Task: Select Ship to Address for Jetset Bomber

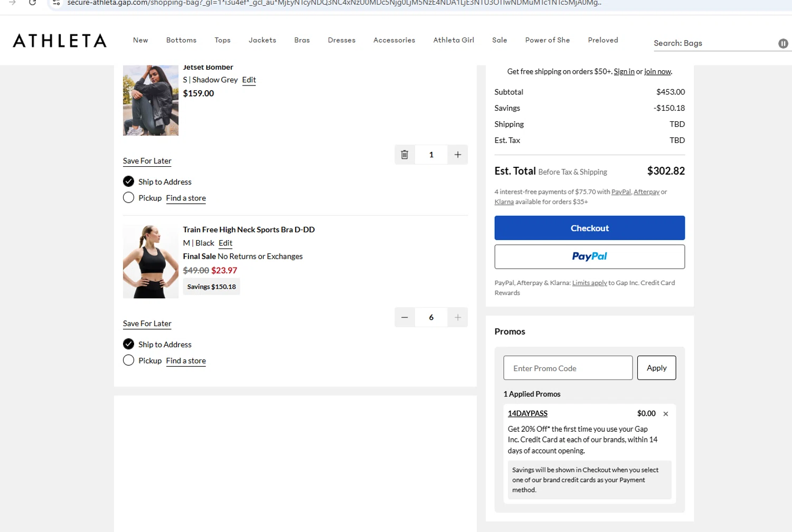Action: 128,182
